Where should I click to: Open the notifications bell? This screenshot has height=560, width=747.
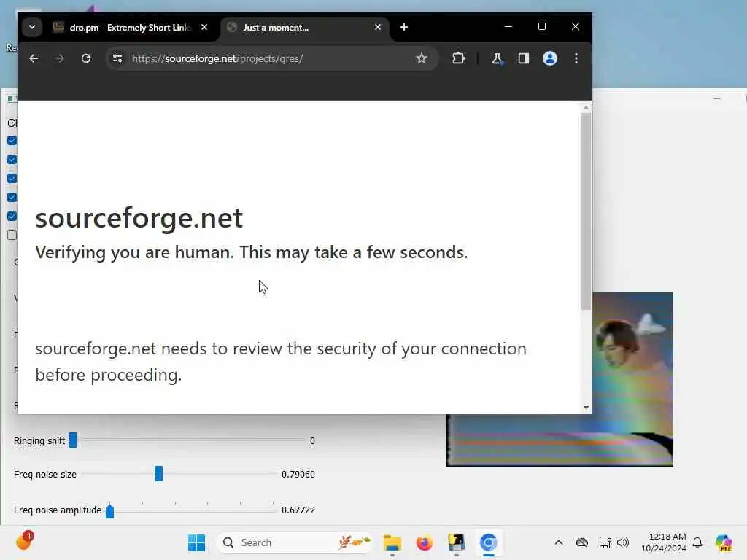coord(697,542)
